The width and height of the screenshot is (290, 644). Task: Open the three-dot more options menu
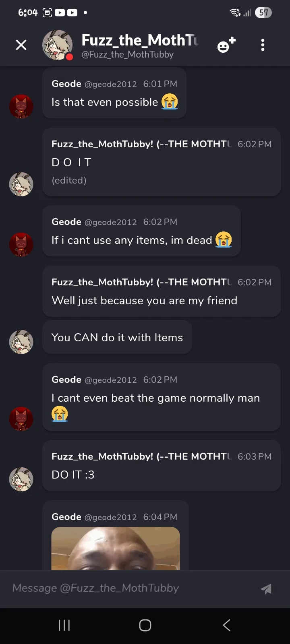click(x=263, y=45)
